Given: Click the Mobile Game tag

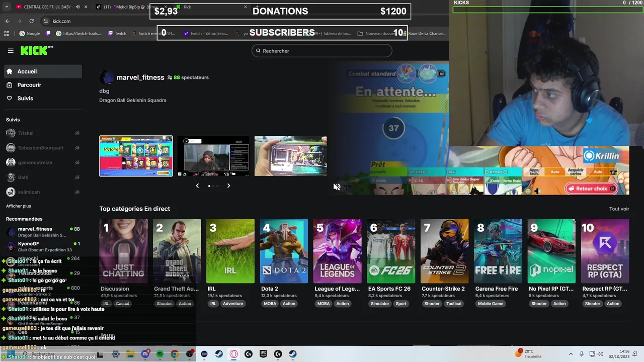Looking at the screenshot, I should (x=491, y=304).
